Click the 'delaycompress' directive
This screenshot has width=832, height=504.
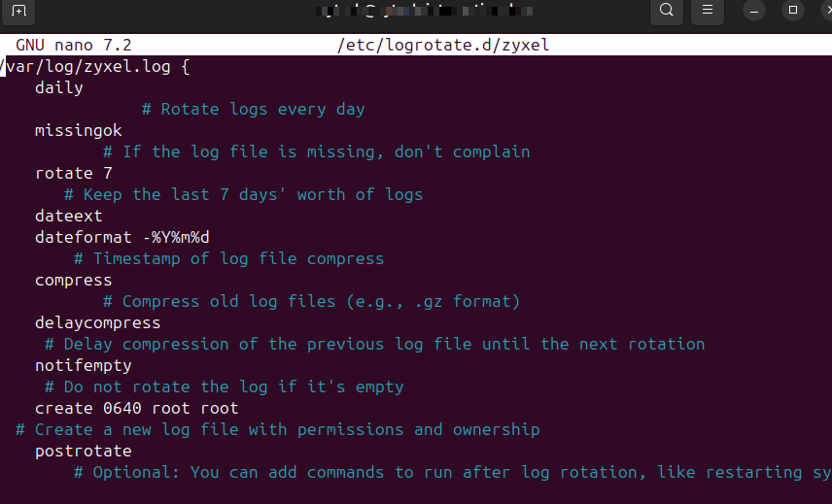coord(97,323)
